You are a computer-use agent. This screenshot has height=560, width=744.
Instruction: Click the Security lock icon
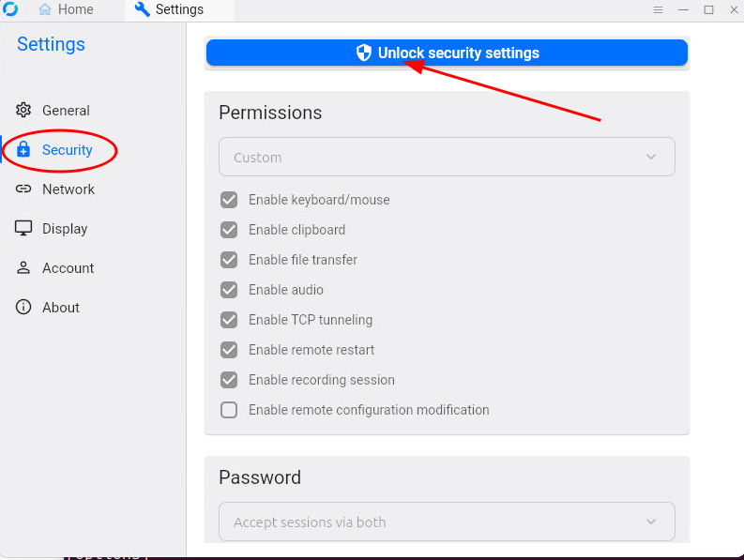(x=23, y=149)
